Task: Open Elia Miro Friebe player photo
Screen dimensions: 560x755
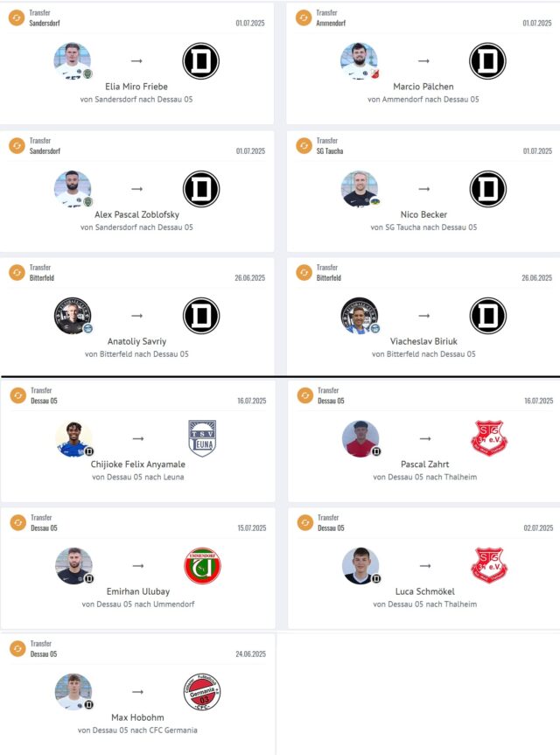Action: (x=73, y=61)
